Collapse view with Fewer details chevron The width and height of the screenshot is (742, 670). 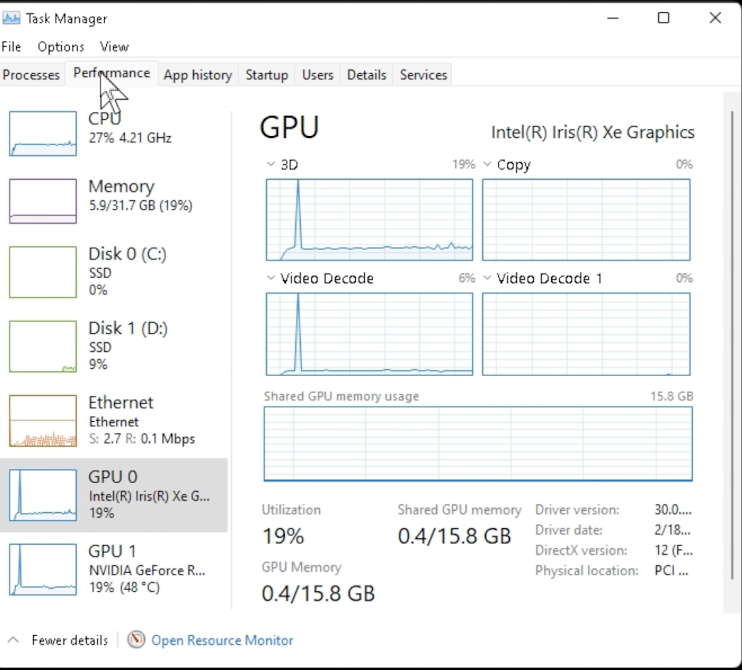pos(13,640)
